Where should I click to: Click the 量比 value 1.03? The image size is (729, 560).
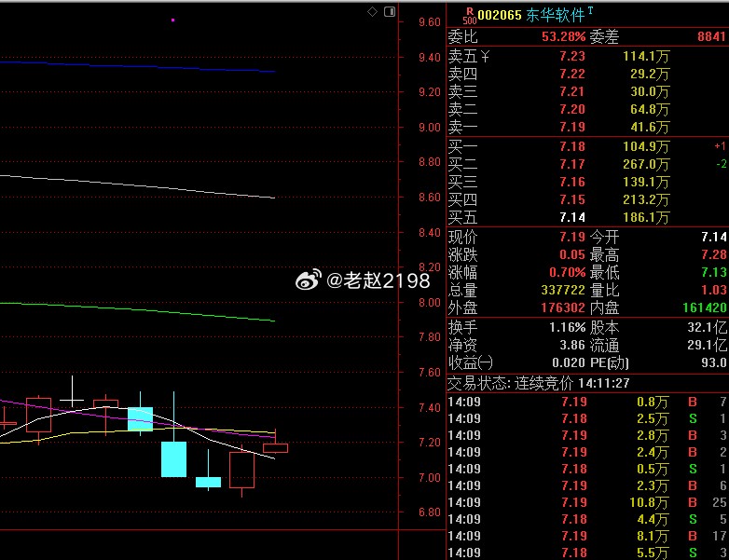point(714,290)
